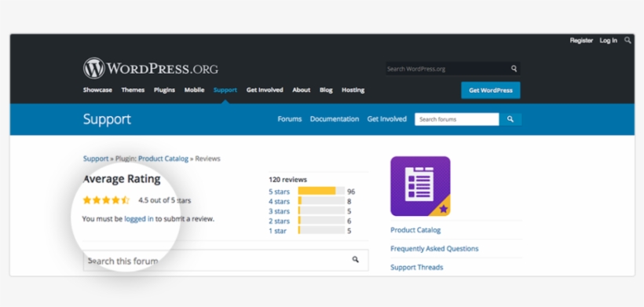Open the Register link
644x307 pixels.
click(581, 40)
